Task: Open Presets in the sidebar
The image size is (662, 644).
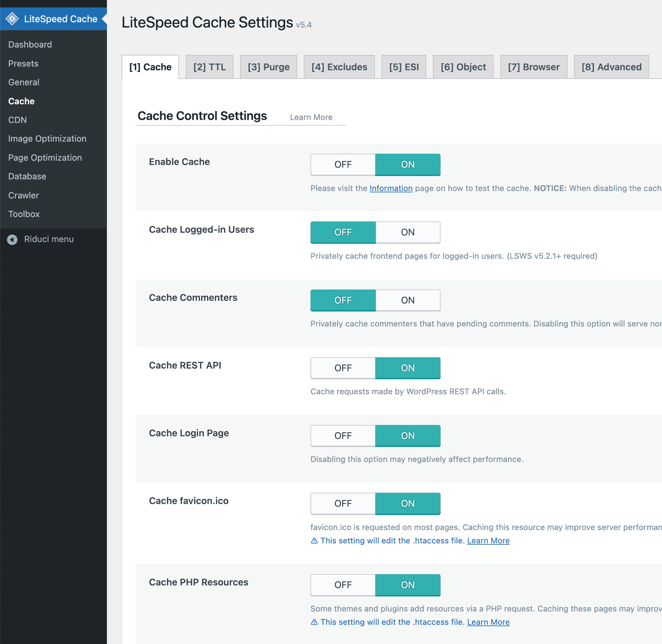Action: coord(23,64)
